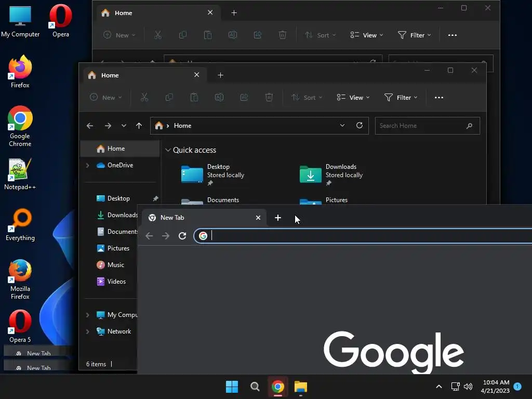This screenshot has width=532, height=399.
Task: Close the Chrome New Tab tab
Action: pyautogui.click(x=258, y=218)
